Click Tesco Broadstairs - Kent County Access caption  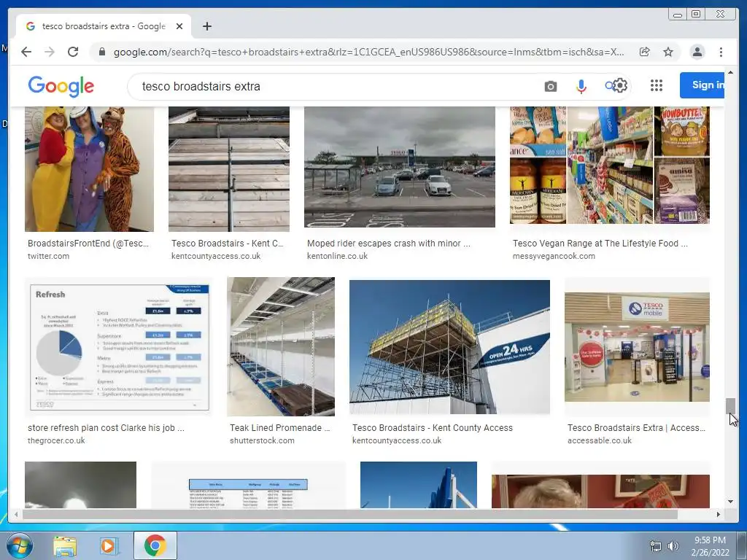433,427
